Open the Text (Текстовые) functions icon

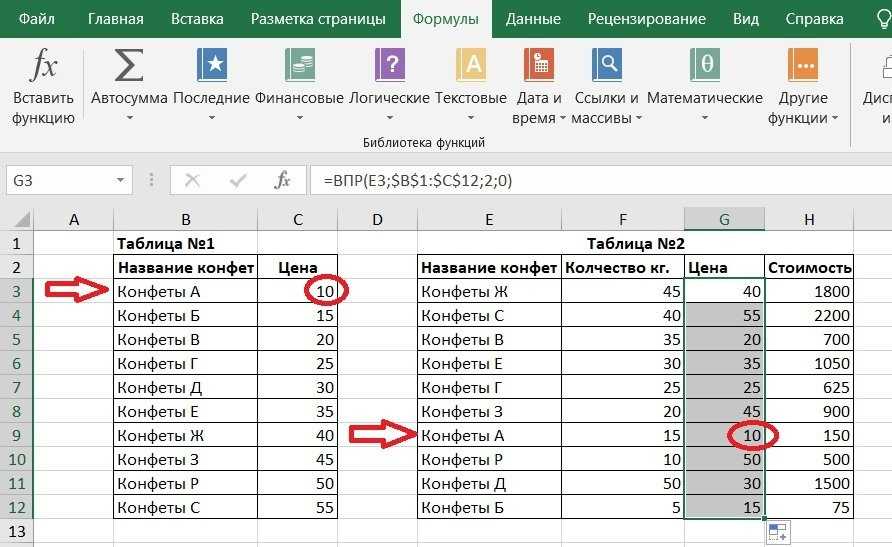(471, 65)
